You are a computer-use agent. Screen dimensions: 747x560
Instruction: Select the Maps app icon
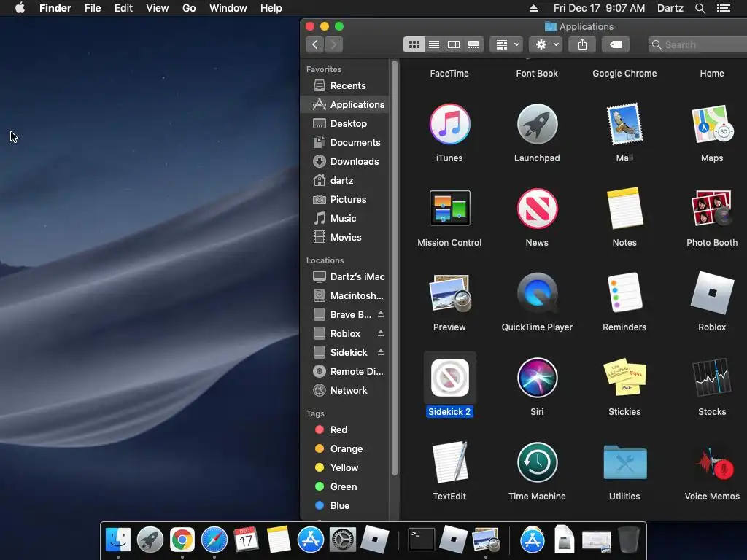(x=712, y=124)
